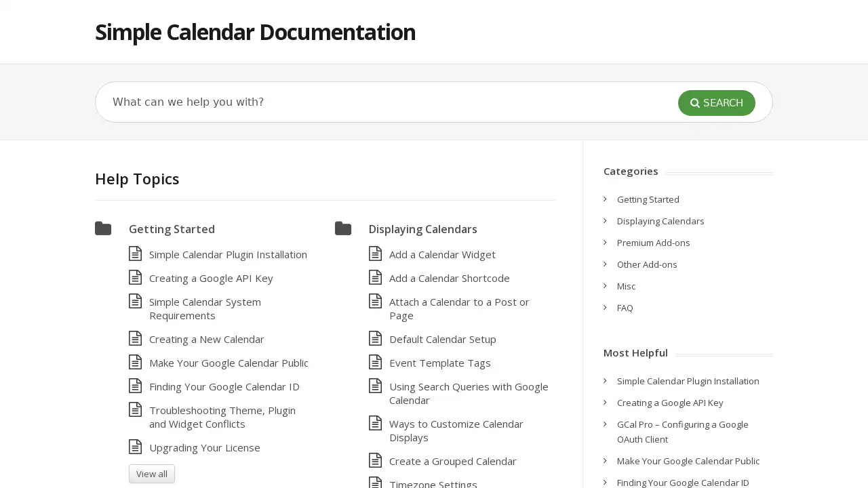Open Default Calendar Setup article

442,339
